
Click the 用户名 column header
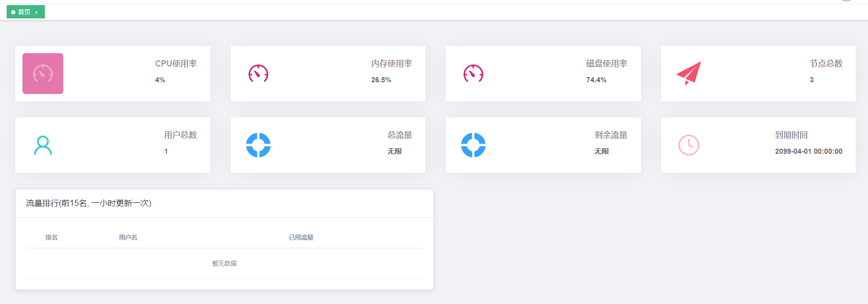point(128,238)
